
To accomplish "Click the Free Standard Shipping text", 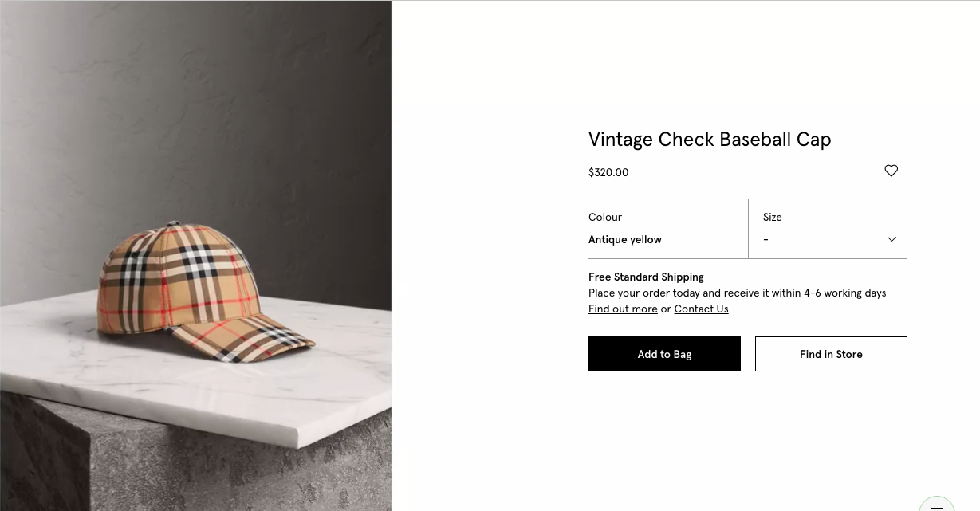I will click(646, 277).
